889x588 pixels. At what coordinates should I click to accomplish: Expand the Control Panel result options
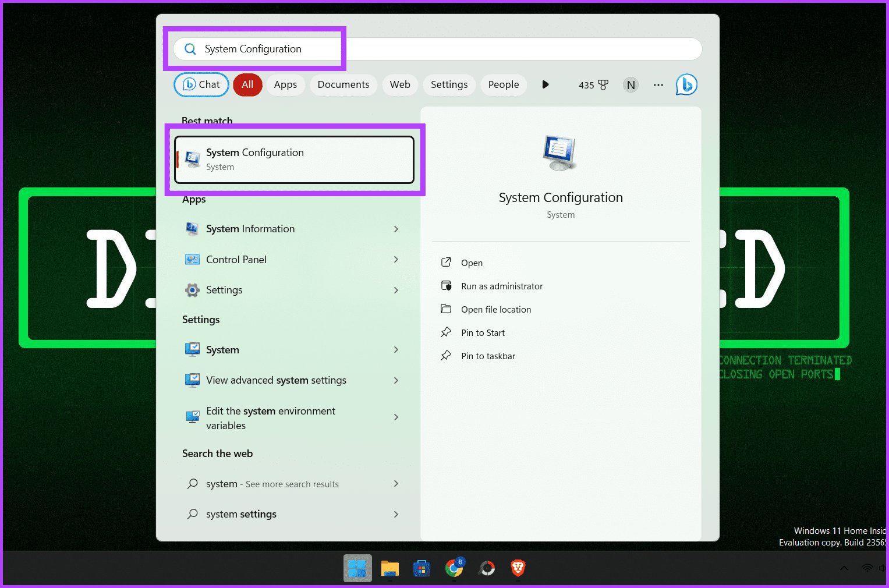[x=396, y=259]
